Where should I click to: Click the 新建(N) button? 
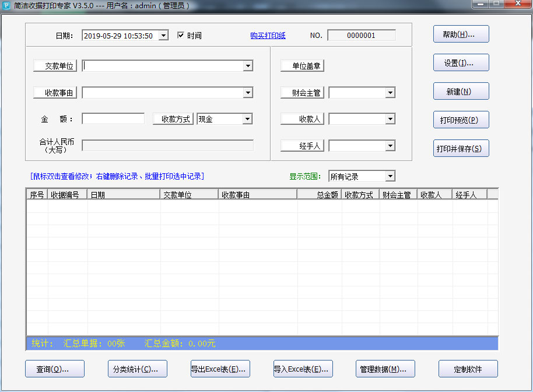461,91
